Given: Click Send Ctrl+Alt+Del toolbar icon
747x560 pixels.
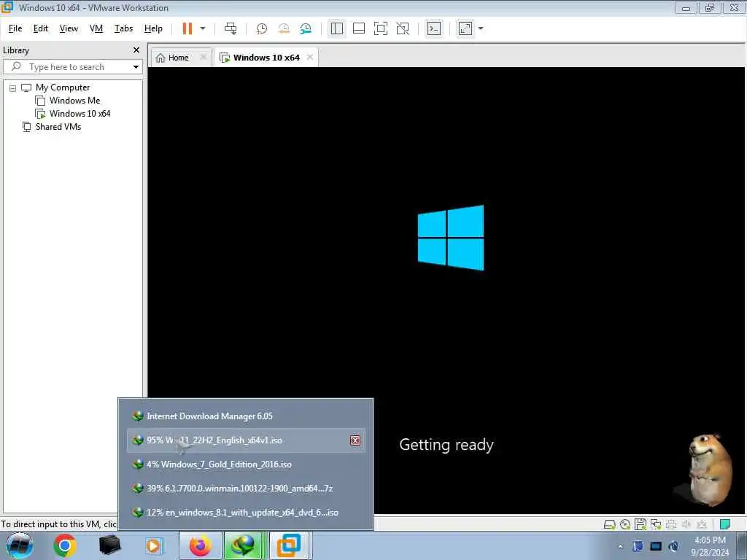Looking at the screenshot, I should coord(231,28).
